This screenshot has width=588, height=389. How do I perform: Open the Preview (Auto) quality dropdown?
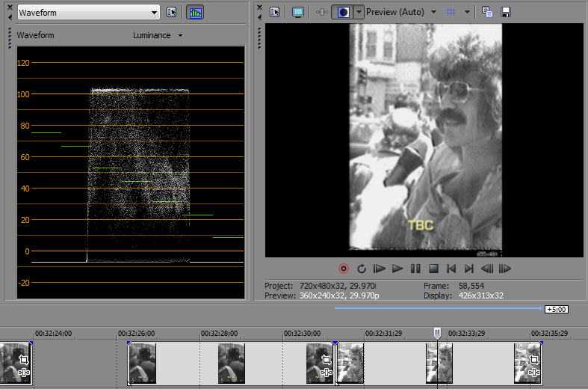click(433, 12)
